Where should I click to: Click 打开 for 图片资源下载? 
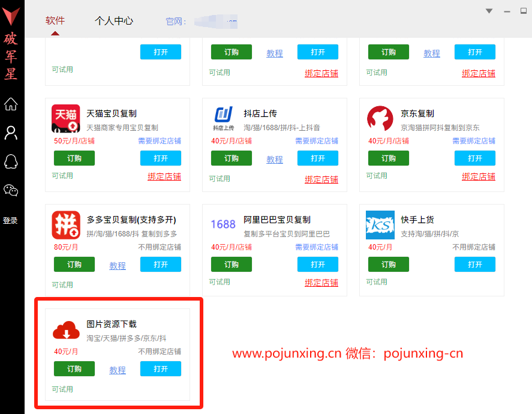coord(161,369)
